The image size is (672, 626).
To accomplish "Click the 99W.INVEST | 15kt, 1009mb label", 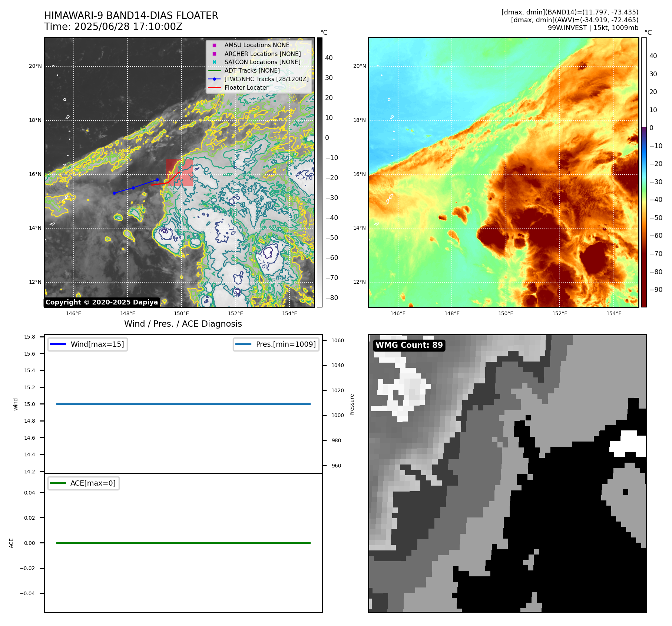I will click(593, 28).
